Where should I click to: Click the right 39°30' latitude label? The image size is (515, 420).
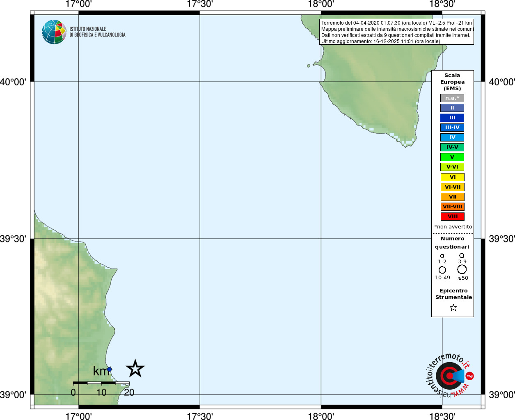click(x=502, y=239)
